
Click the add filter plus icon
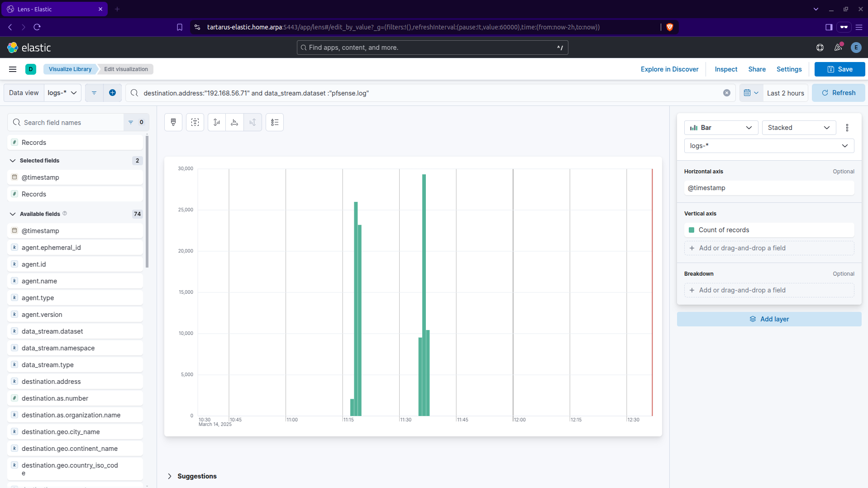112,93
